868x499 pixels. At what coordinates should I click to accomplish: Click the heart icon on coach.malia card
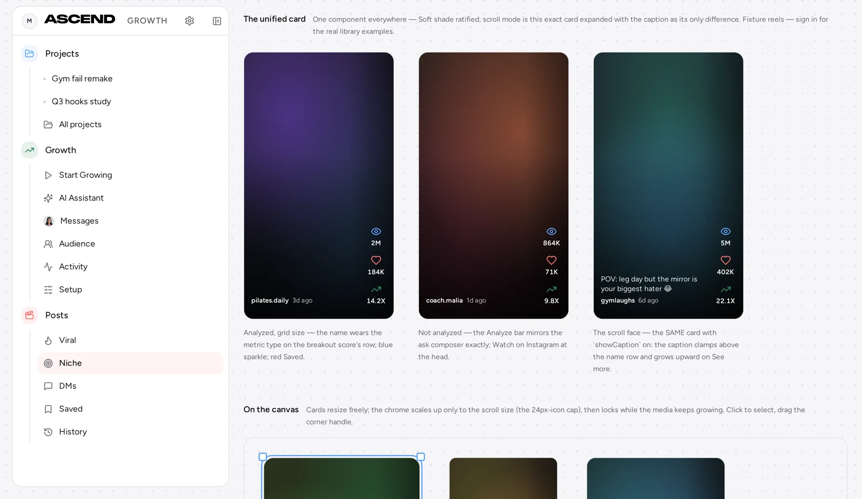click(552, 260)
